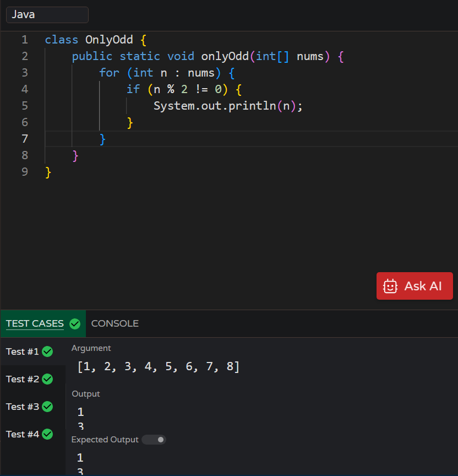Click the Expected Output slider knob

click(160, 440)
